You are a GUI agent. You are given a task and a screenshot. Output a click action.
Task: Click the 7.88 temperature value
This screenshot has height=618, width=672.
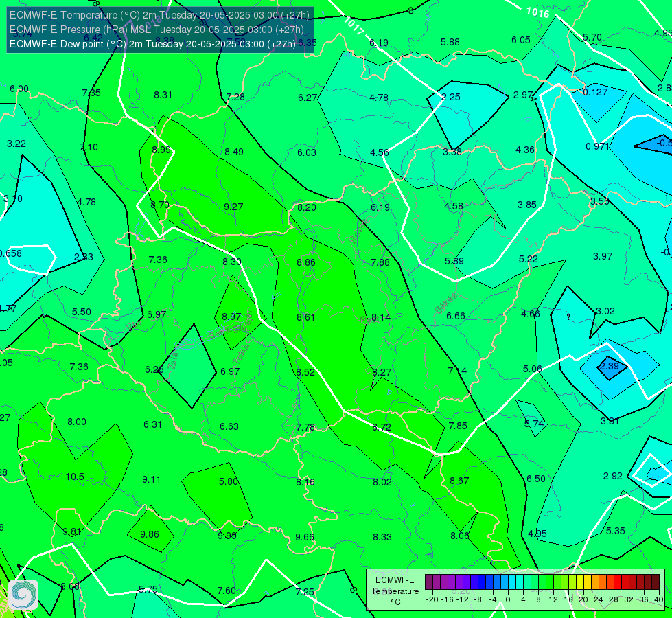pyautogui.click(x=380, y=262)
